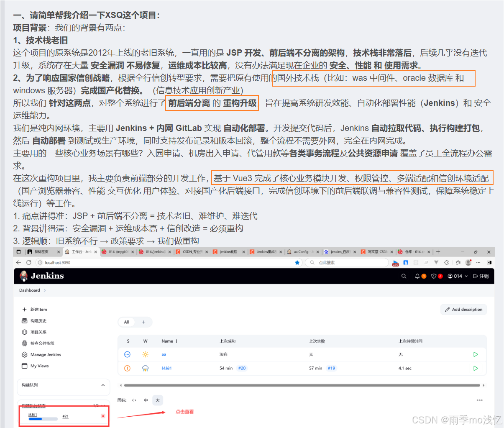Set icon size to 小

tap(134, 400)
